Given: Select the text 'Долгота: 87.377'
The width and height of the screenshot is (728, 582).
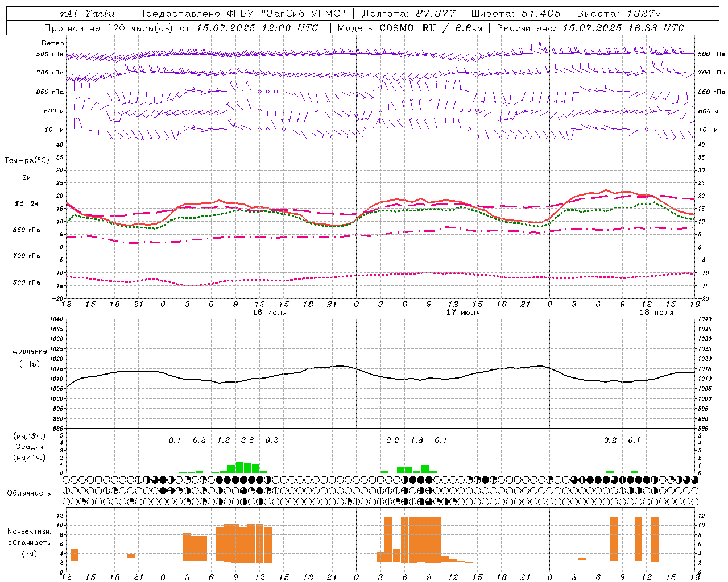Looking at the screenshot, I should [x=409, y=14].
